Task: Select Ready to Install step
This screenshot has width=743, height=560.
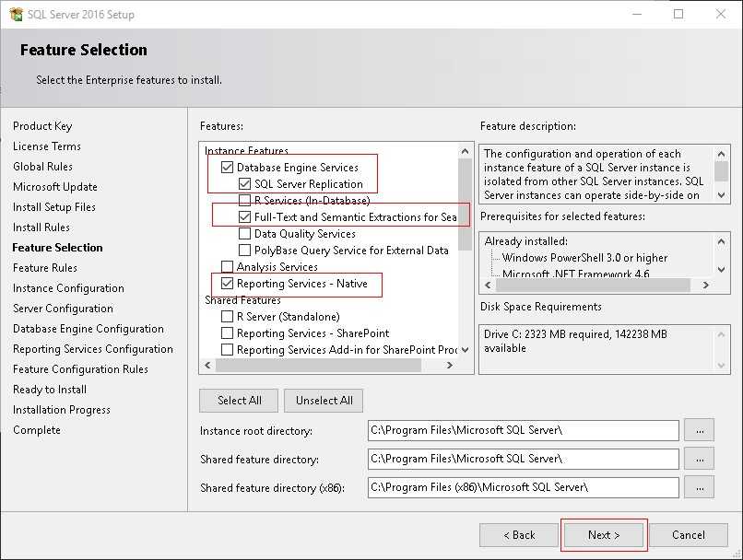Action: click(x=50, y=390)
